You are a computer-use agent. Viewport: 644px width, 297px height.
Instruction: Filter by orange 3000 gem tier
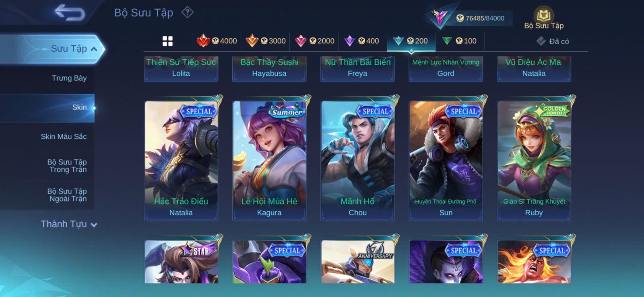(266, 41)
